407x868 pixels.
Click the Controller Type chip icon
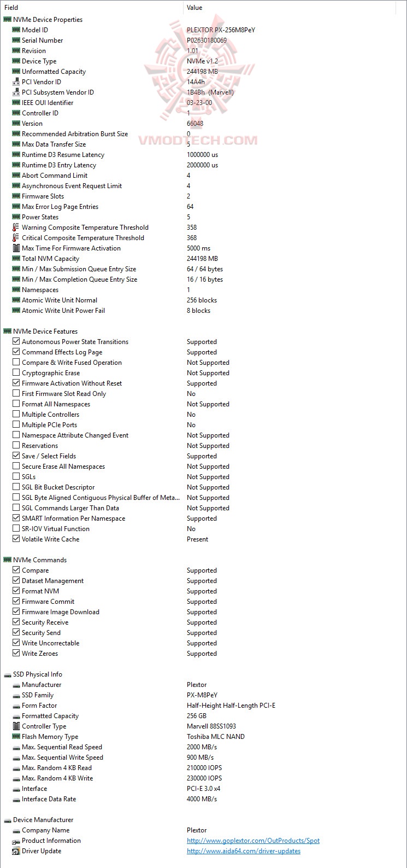[16, 726]
